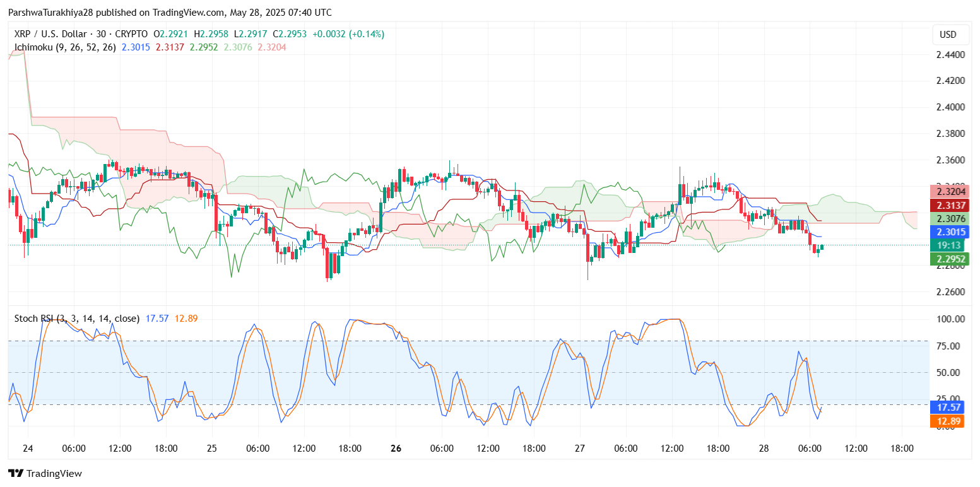The image size is (980, 487).
Task: Click the light green 2.3076 price label
Action: (948, 219)
